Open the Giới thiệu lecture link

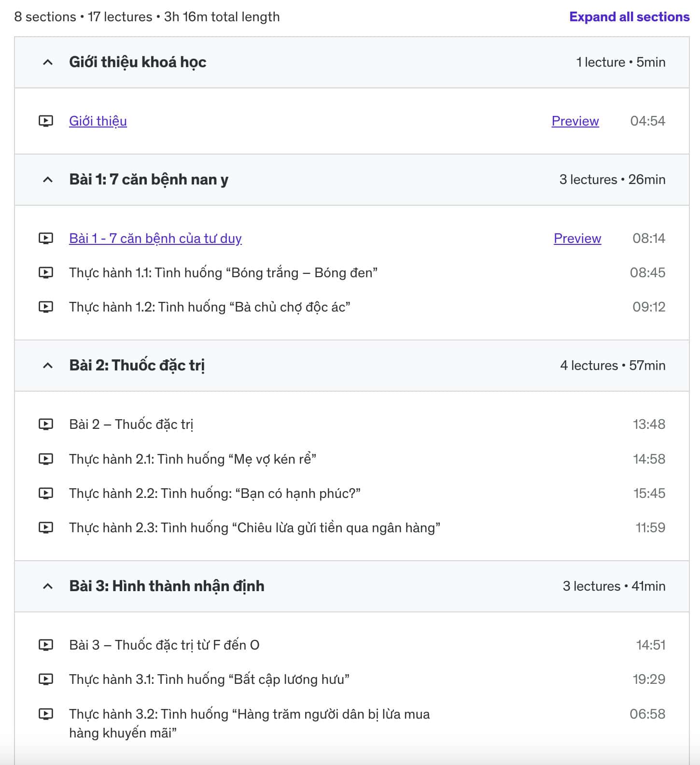click(98, 121)
